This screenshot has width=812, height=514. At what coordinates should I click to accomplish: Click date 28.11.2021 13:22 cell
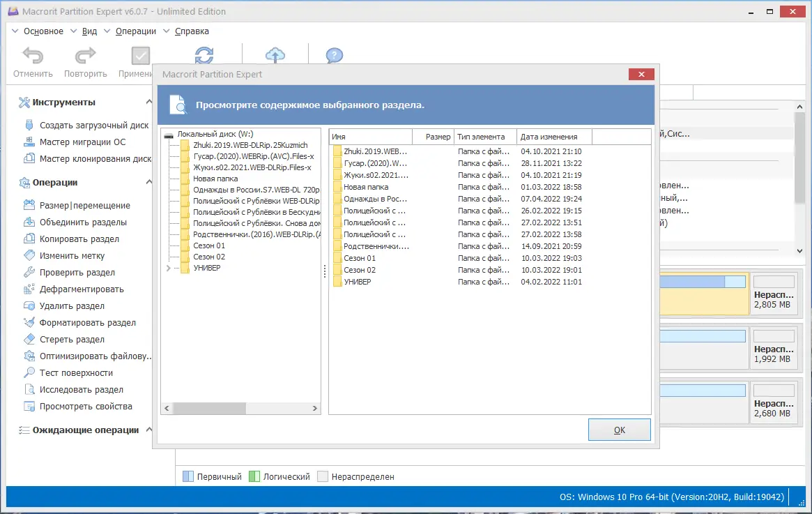551,163
